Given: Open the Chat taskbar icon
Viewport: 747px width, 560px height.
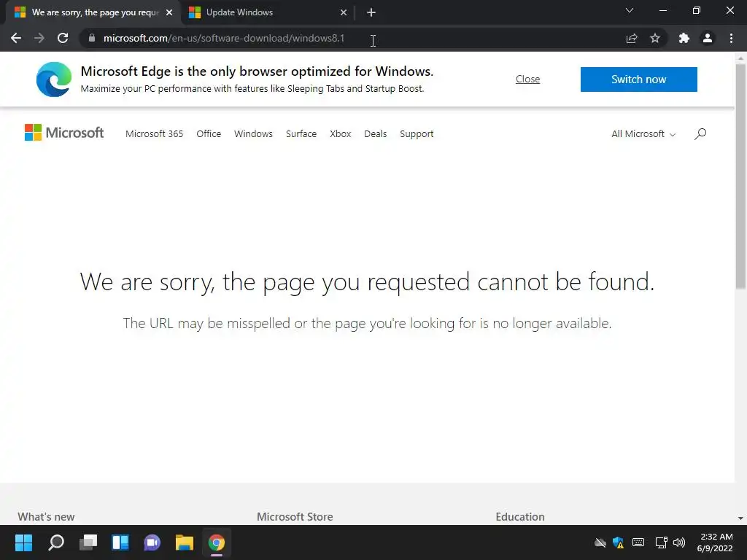Looking at the screenshot, I should tap(152, 542).
